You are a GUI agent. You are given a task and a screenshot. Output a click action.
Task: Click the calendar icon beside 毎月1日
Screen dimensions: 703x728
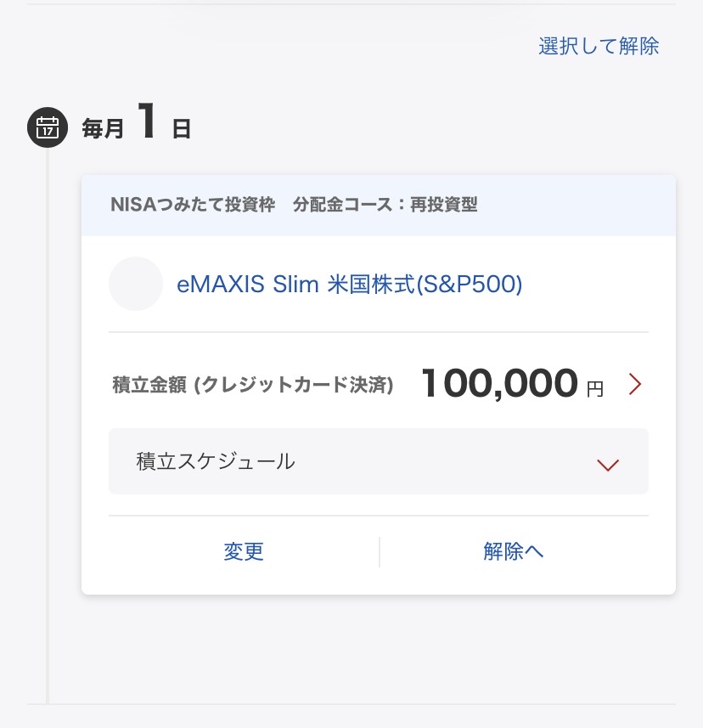48,128
